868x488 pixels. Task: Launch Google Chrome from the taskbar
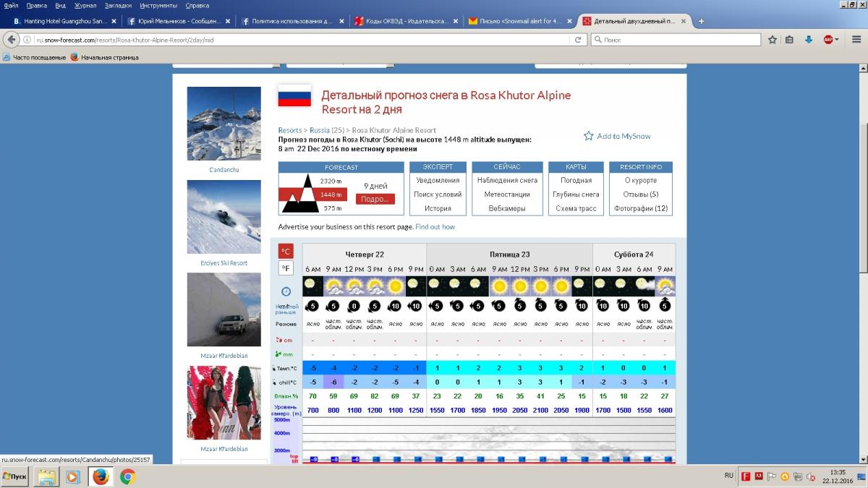128,476
